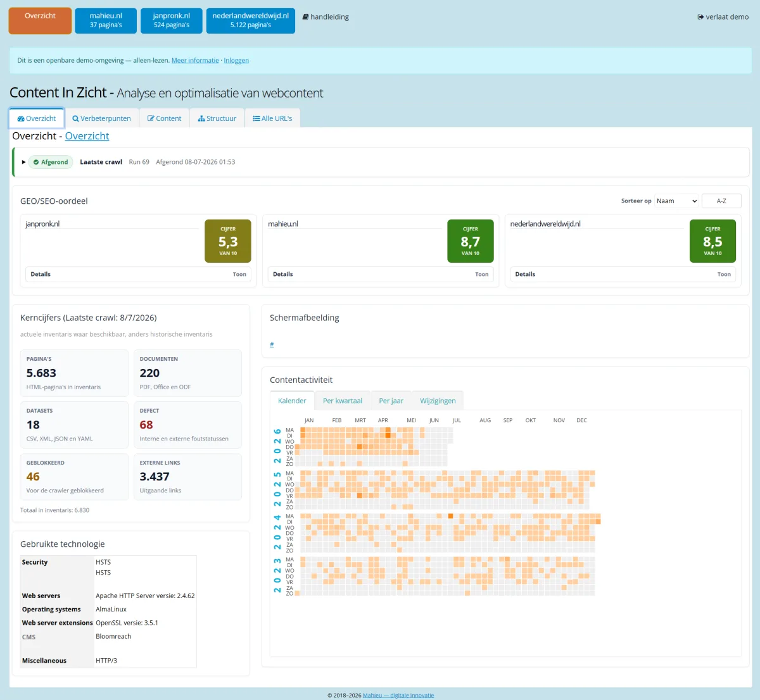Open the Meer informatie link

195,60
